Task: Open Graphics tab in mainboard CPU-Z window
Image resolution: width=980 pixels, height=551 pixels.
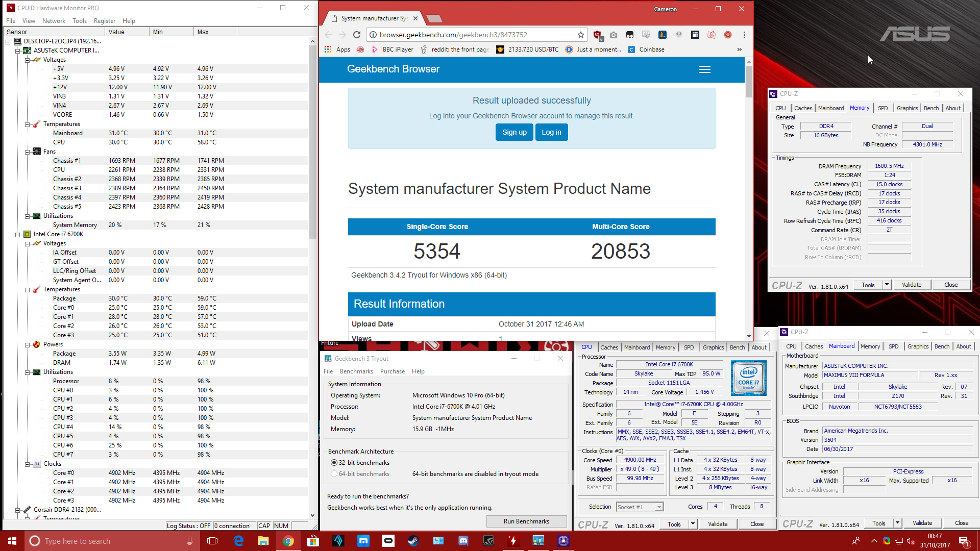Action: pyautogui.click(x=918, y=346)
